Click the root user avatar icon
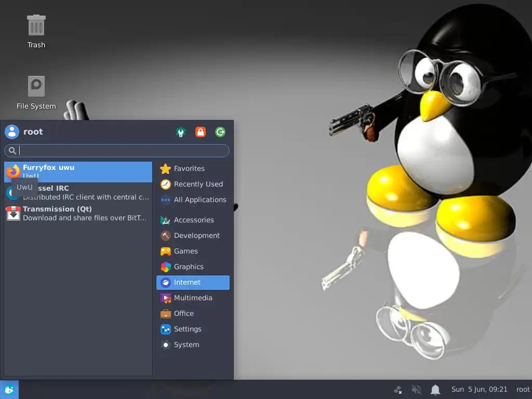The image size is (532, 399). pos(12,132)
